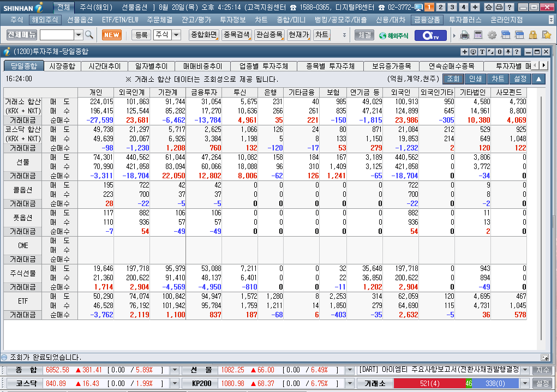Click the 차트 button in the query bar
557x392 pixels.
tap(498, 79)
